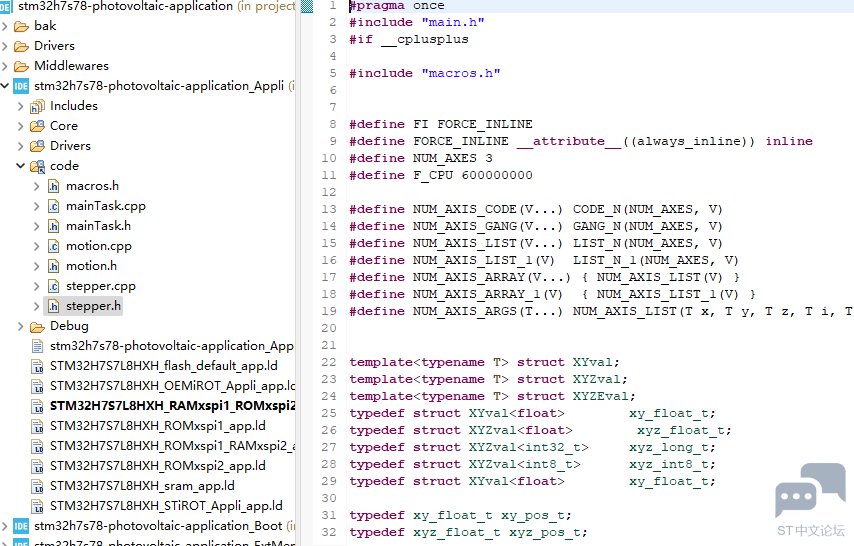Select motion.h in the tree

pyautogui.click(x=92, y=266)
